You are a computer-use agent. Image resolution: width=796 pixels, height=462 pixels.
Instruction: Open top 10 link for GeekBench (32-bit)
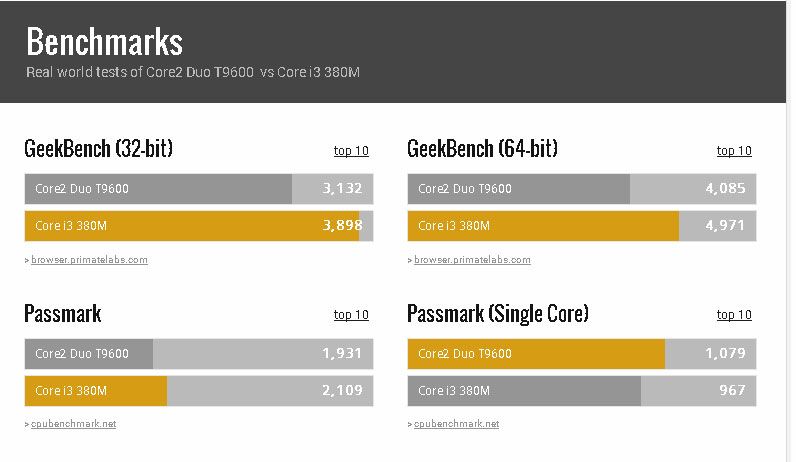(351, 151)
